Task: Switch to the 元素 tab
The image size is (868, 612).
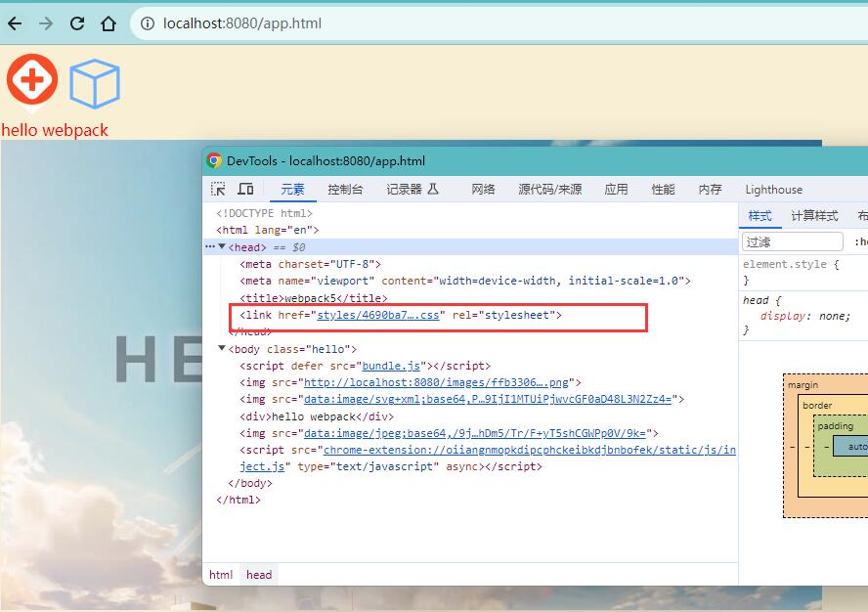Action: point(292,190)
